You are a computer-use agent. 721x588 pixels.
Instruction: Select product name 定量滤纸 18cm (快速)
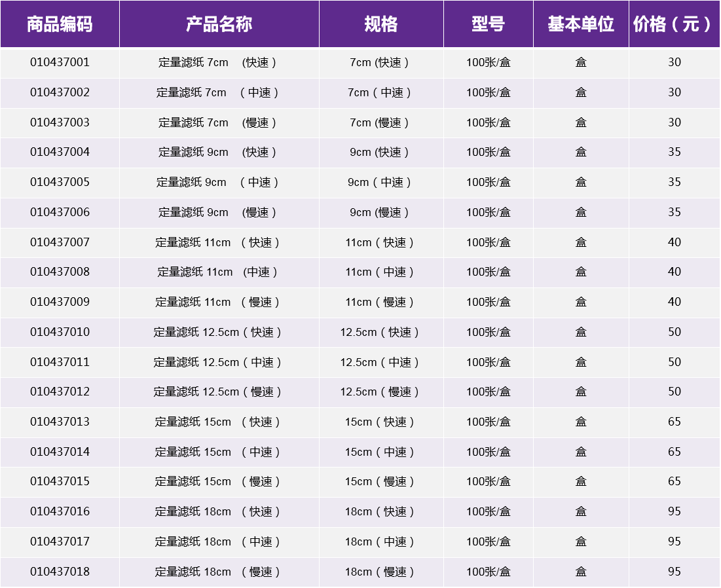(x=217, y=511)
